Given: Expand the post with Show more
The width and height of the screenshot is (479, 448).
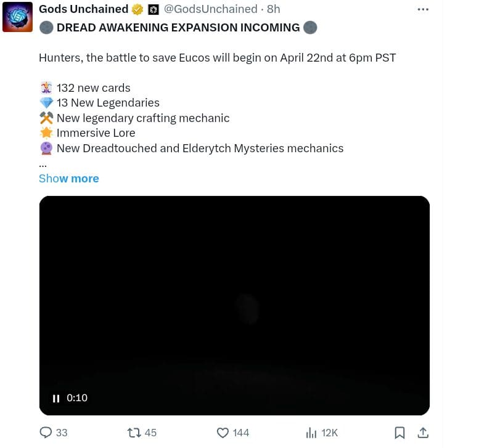Looking at the screenshot, I should point(68,179).
